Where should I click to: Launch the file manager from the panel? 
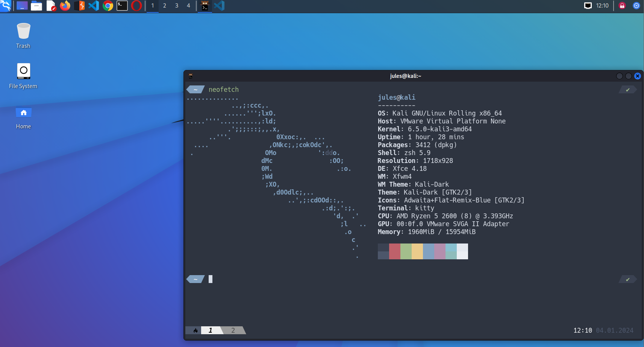[x=36, y=6]
